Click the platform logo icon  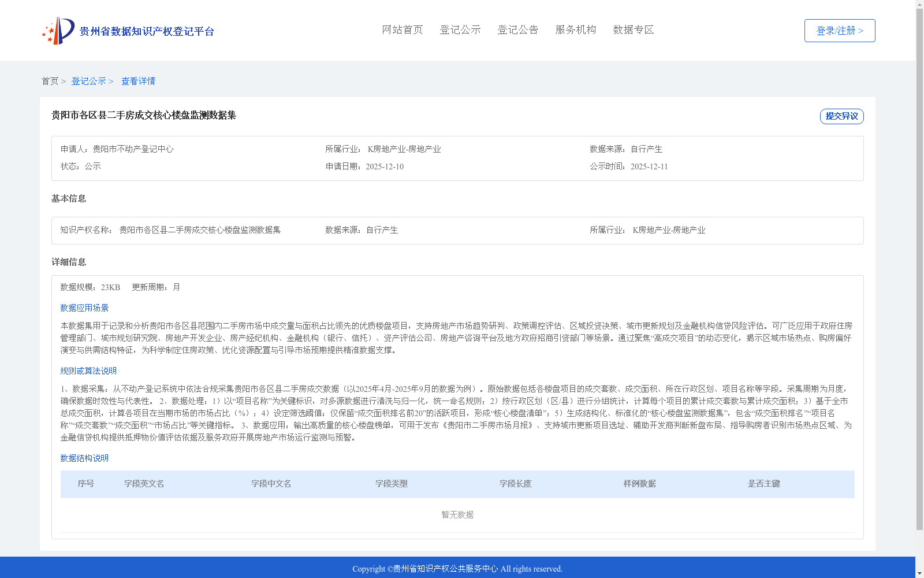pyautogui.click(x=59, y=30)
